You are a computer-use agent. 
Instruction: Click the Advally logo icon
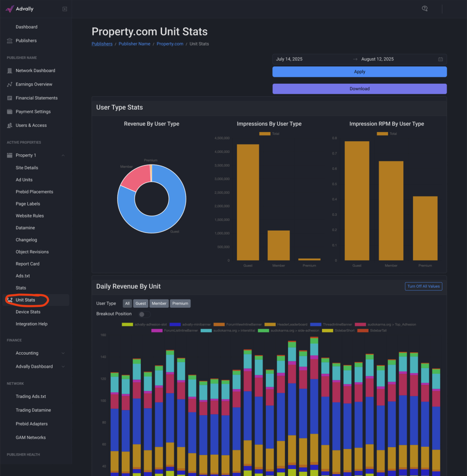10,9
